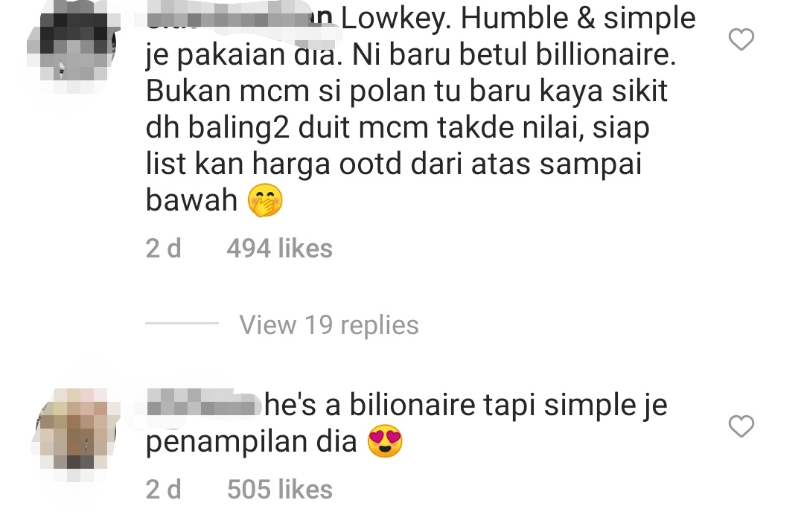Viewport: 804px width, 532px height.
Task: Select the text "he's a bilionaire tapi simple je"
Action: pyautogui.click(x=466, y=405)
